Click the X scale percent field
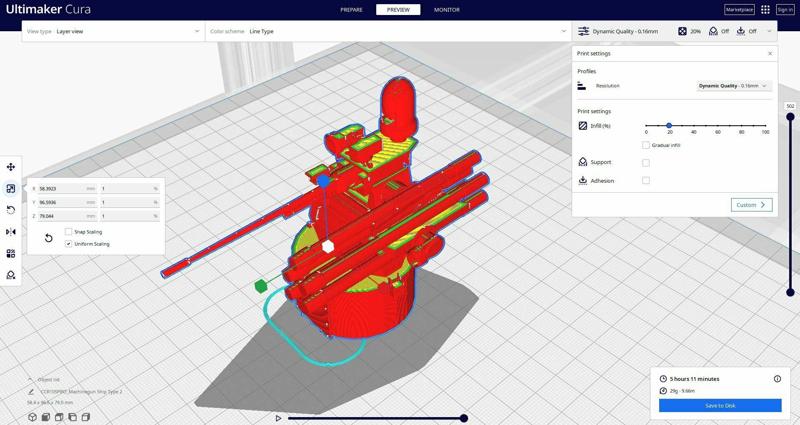The height and width of the screenshot is (425, 800). [x=130, y=189]
